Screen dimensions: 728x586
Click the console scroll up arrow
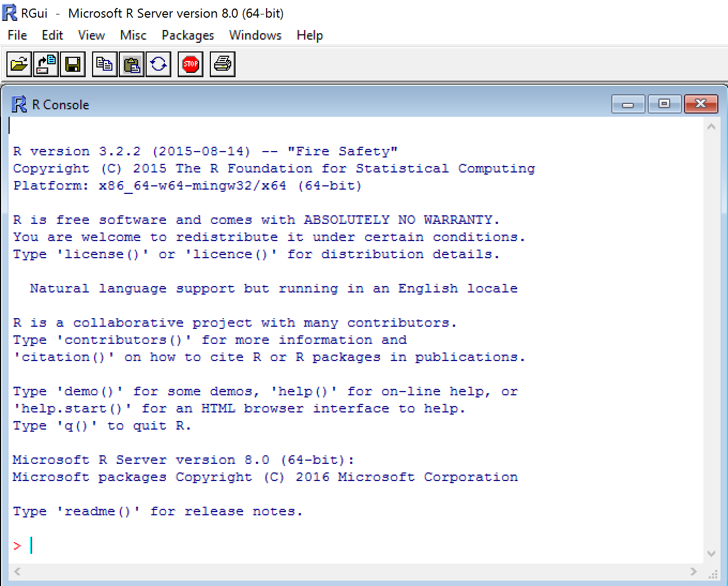point(711,127)
